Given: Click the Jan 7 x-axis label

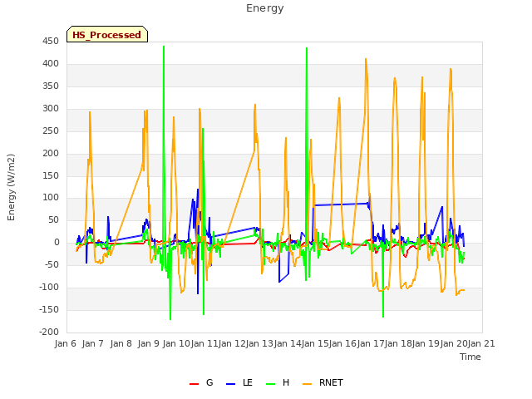Looking at the screenshot, I should point(92,343).
